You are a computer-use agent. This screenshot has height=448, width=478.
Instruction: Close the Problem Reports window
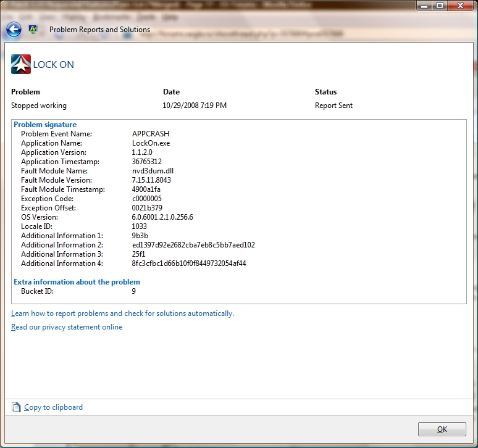(x=460, y=6)
